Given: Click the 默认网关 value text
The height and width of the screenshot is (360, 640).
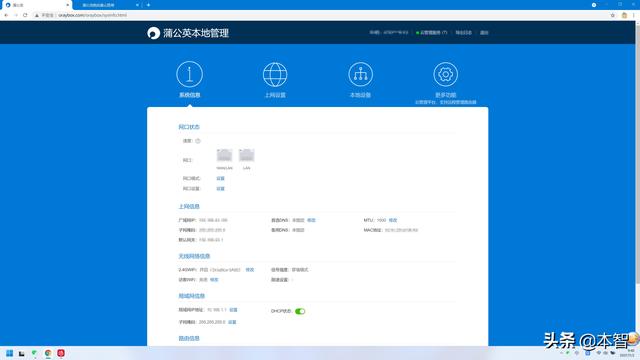Looking at the screenshot, I should 211,240.
